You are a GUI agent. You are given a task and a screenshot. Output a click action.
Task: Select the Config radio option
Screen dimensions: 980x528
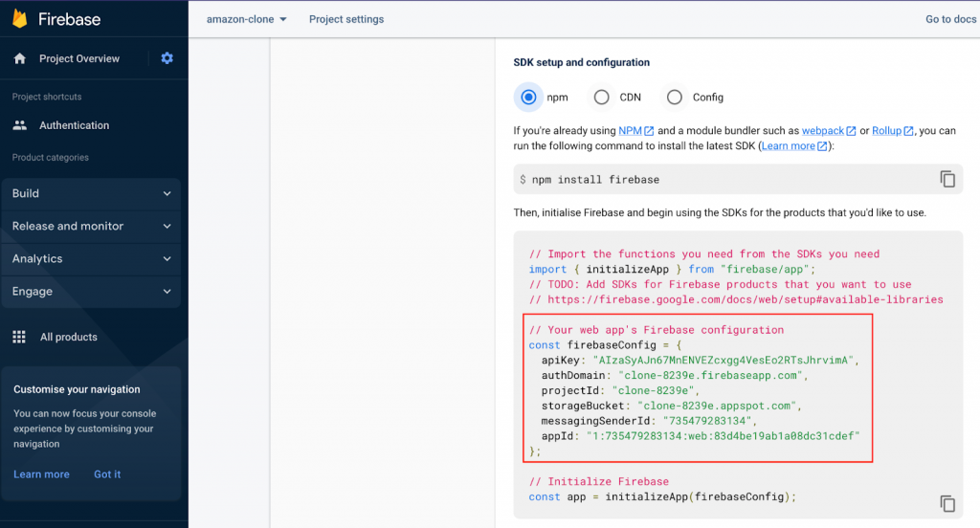pos(675,98)
